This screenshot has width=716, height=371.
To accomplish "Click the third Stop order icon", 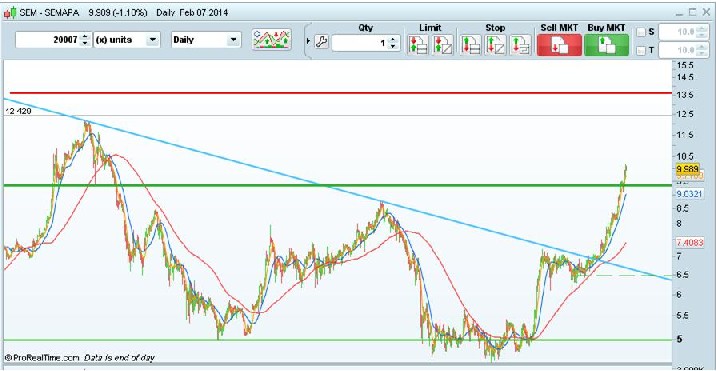I will coord(520,45).
